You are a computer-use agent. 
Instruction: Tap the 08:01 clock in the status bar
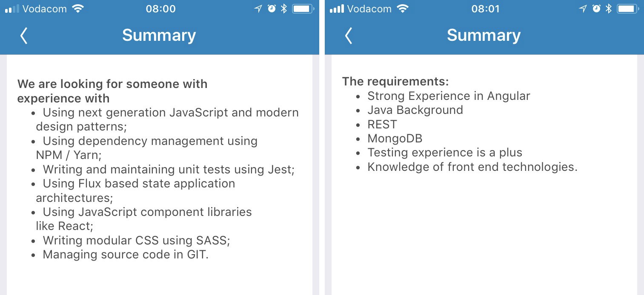click(x=485, y=9)
